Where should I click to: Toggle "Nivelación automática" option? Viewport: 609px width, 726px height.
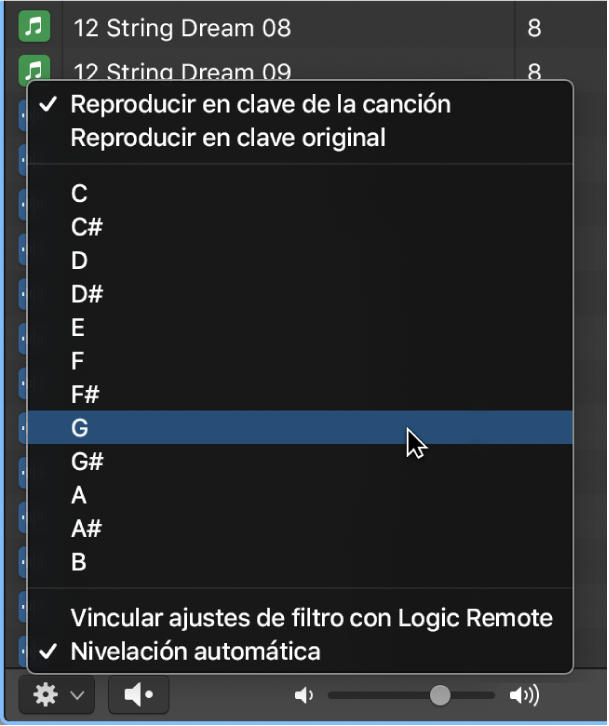(x=195, y=652)
